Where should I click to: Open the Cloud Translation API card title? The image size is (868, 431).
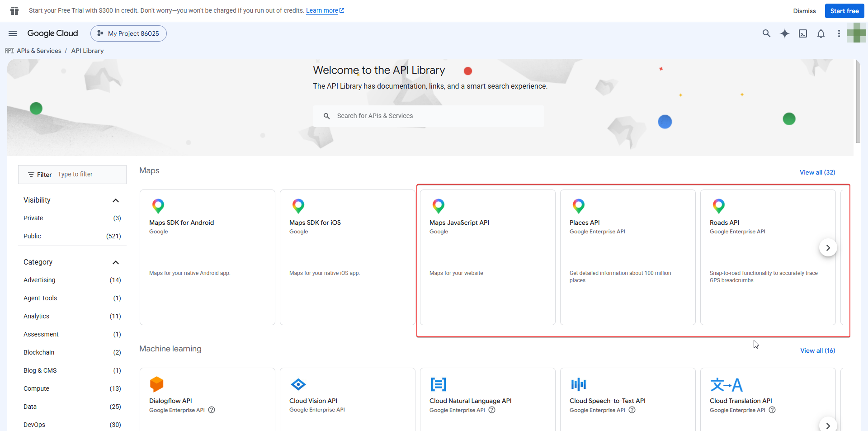pyautogui.click(x=741, y=401)
